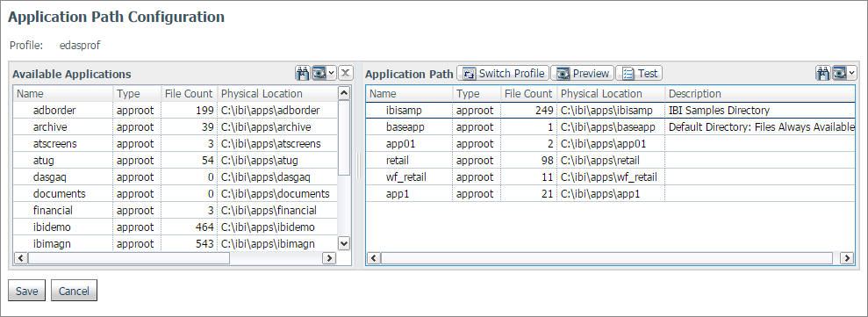Click down arrow on Available Applications vertical scrollbar
This screenshot has width=868, height=317.
(x=344, y=242)
